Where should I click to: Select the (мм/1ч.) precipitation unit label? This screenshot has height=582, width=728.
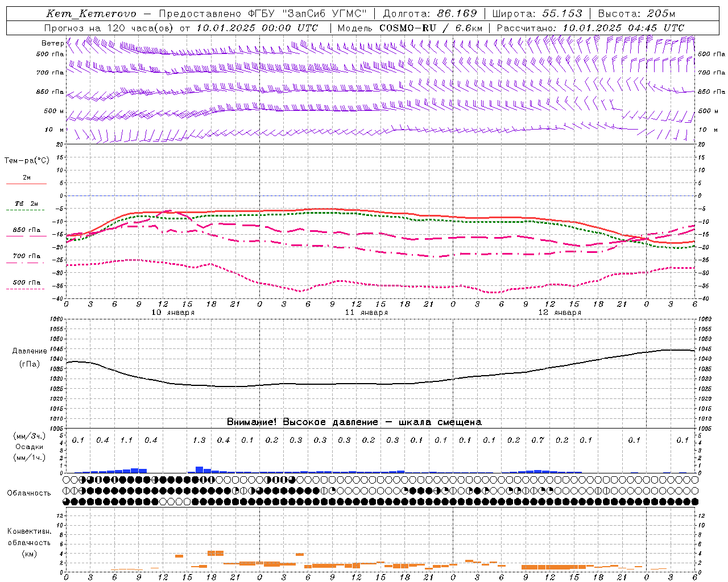click(x=30, y=458)
